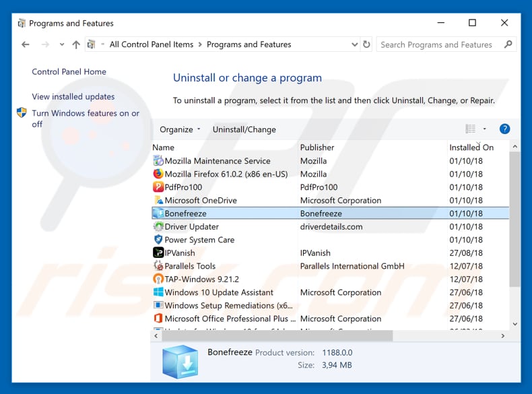Open Control Panel Home link
Image resolution: width=532 pixels, height=394 pixels.
[x=69, y=71]
